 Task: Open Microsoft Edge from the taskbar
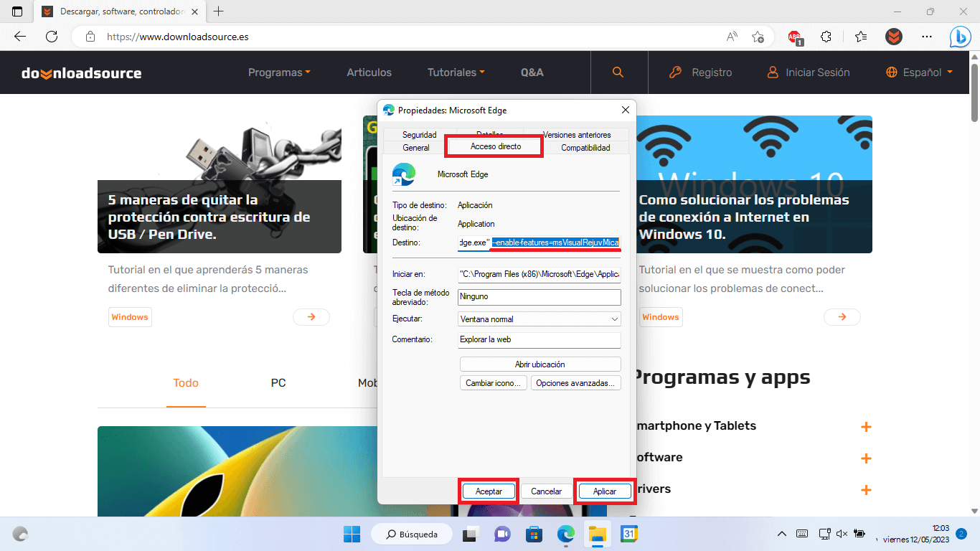click(x=566, y=534)
